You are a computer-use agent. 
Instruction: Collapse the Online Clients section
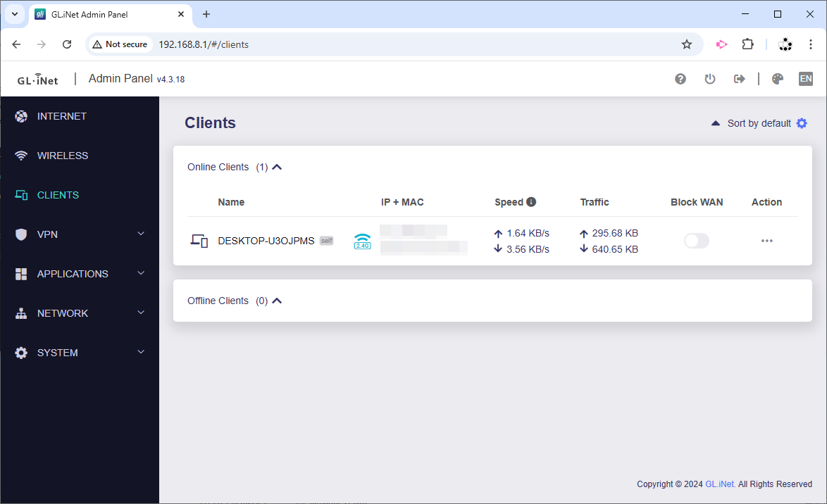point(277,168)
